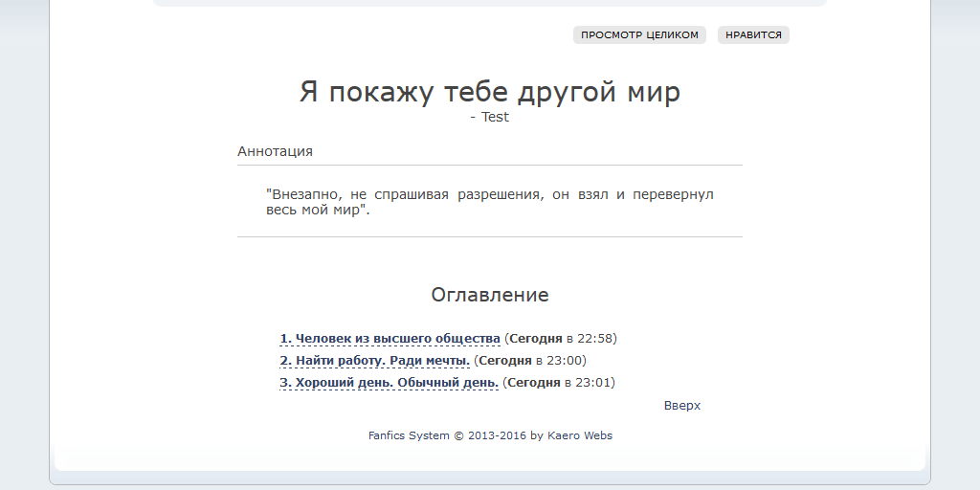This screenshot has height=490, width=980.
Task: Click the divider line directly under Аннотация
Action: click(489, 165)
